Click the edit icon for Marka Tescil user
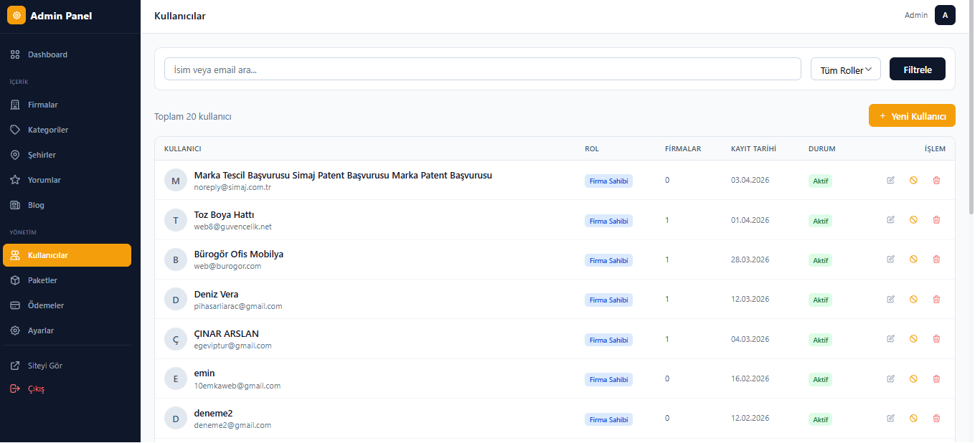Image resolution: width=980 pixels, height=443 pixels. click(890, 180)
